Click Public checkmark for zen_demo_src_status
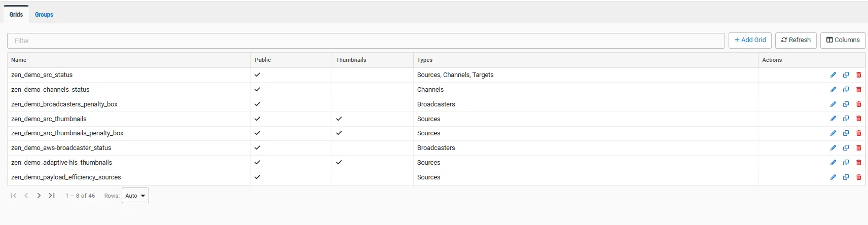This screenshot has height=225, width=868. (257, 74)
